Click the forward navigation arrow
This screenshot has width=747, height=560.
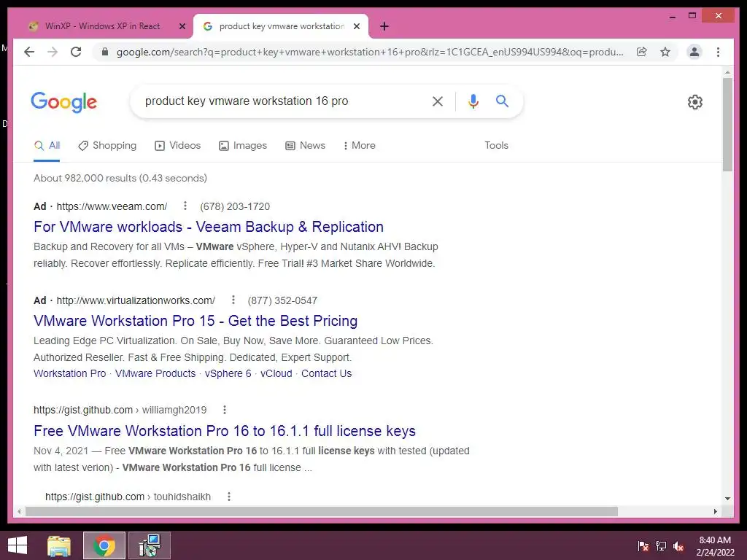pos(53,52)
